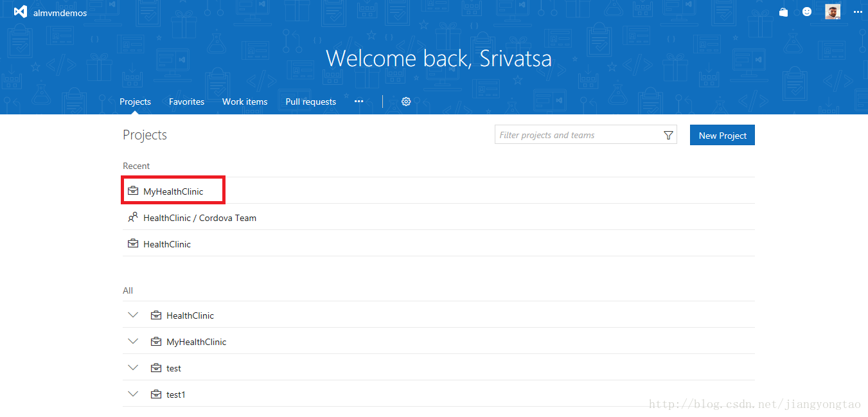
Task: Click the Visual Studio logo icon
Action: click(21, 12)
